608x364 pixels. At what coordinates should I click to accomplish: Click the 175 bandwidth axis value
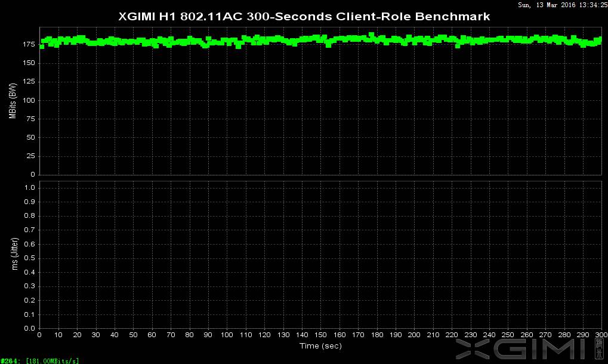pyautogui.click(x=29, y=44)
